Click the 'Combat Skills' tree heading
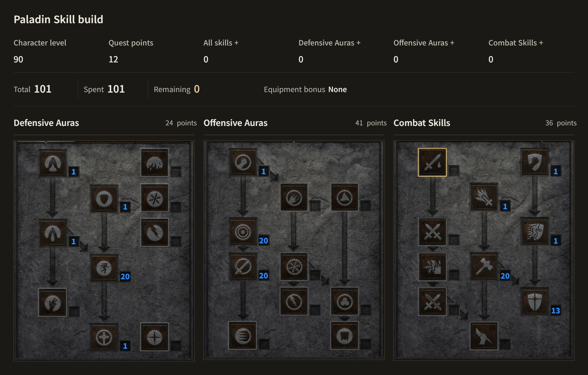This screenshot has height=375, width=588. [x=422, y=123]
